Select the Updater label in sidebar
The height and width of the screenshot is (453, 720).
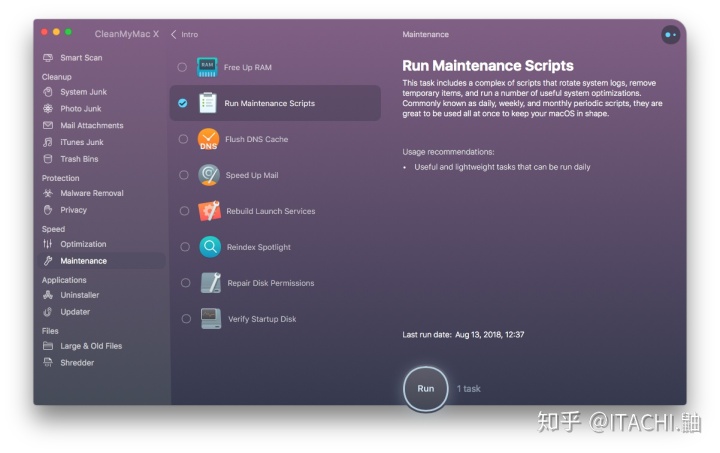point(75,312)
